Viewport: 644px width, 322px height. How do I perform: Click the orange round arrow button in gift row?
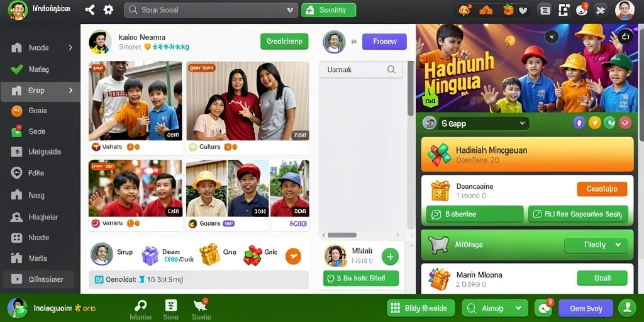(x=293, y=257)
